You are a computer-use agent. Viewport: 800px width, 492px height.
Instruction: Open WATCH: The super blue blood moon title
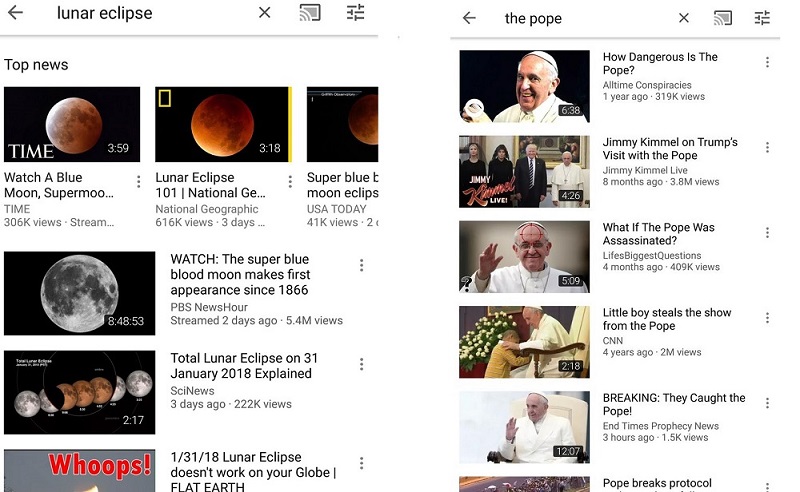(x=240, y=275)
